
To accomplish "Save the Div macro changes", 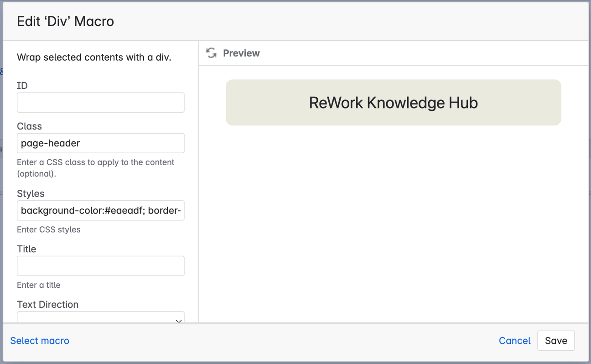I will point(556,341).
